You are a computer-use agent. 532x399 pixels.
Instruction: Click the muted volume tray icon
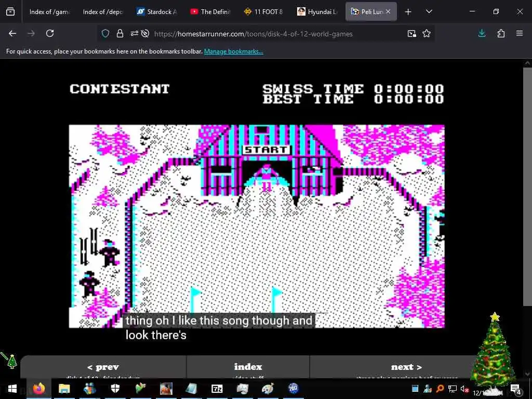tap(464, 389)
